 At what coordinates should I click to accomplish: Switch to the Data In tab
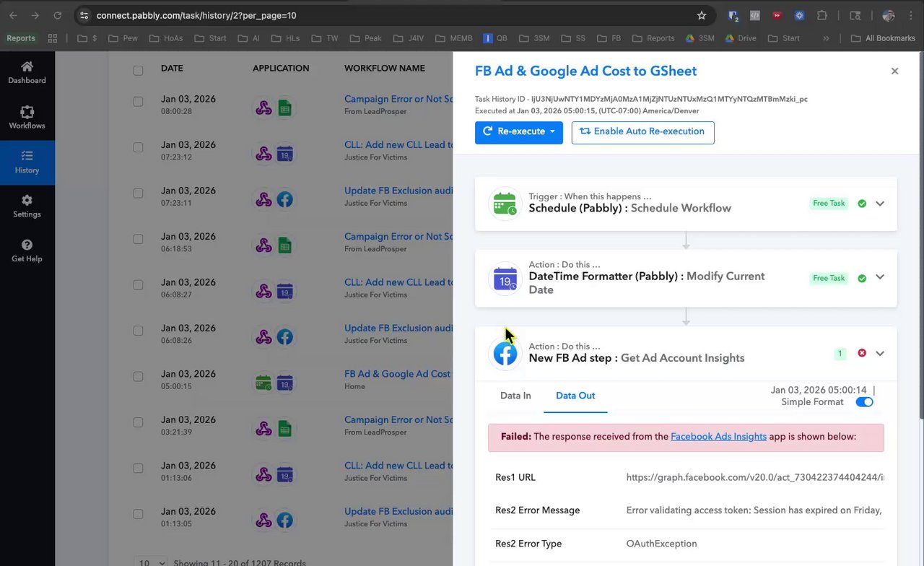tap(515, 396)
